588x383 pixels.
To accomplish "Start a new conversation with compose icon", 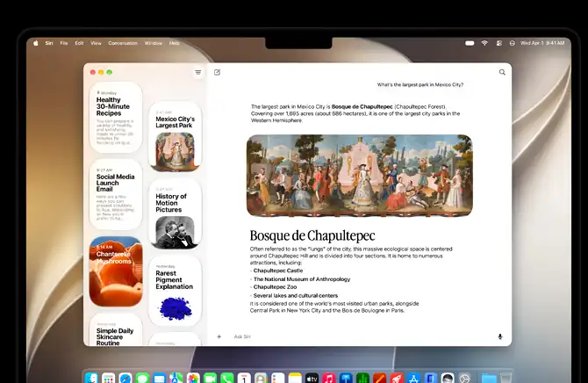I will coord(217,72).
